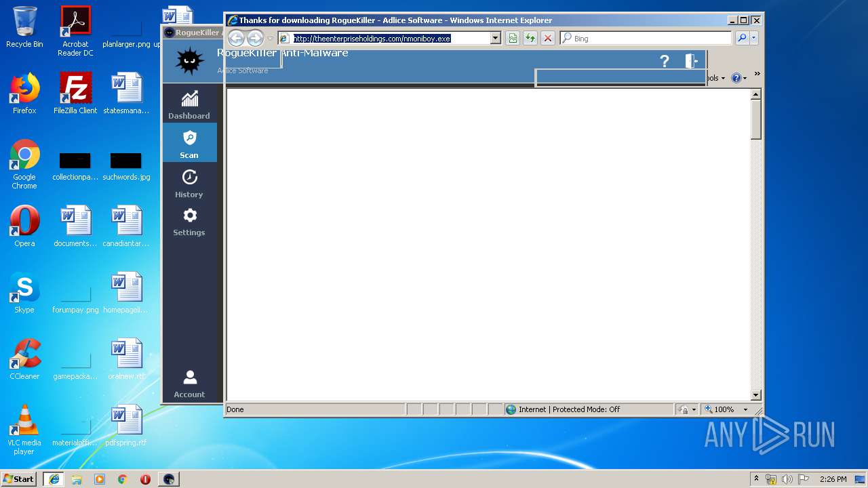The width and height of the screenshot is (868, 488).
Task: Click the RogueKiller help question mark
Action: click(665, 62)
